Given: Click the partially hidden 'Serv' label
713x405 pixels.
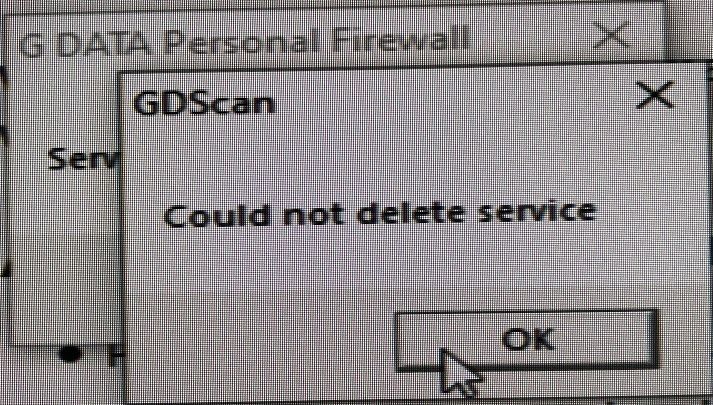Looking at the screenshot, I should (x=83, y=159).
